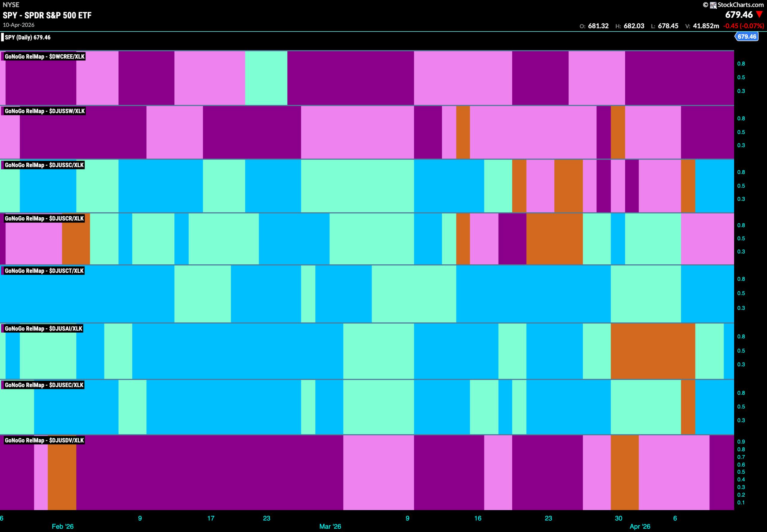Click the GoNoGo RelMap - $DWCREE/XLK label
This screenshot has width=767, height=532.
pos(45,57)
